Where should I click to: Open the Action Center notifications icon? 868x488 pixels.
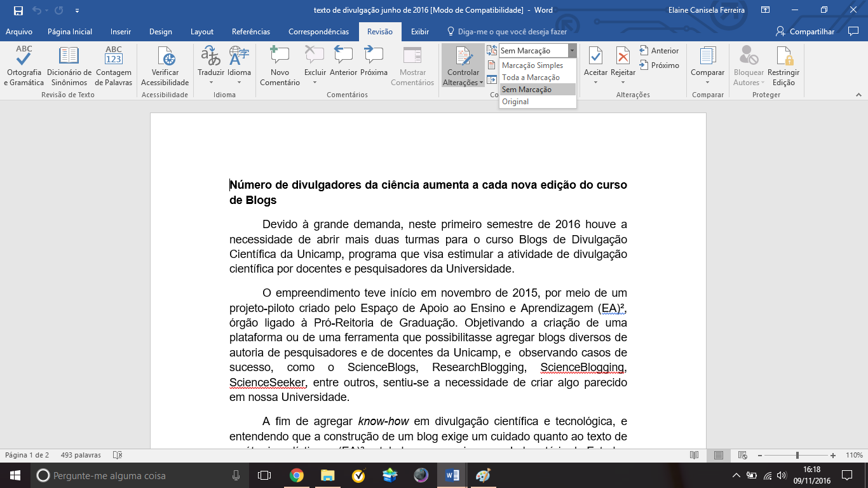click(846, 475)
